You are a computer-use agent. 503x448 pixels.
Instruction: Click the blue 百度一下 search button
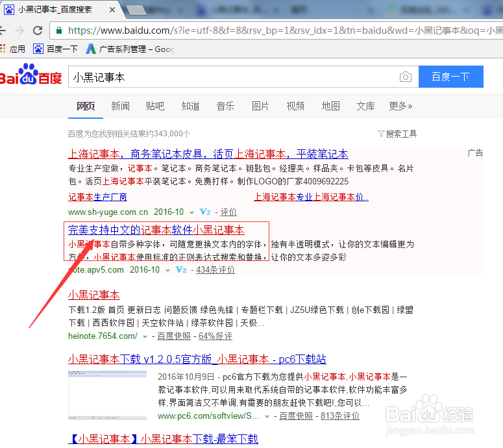[x=450, y=77]
